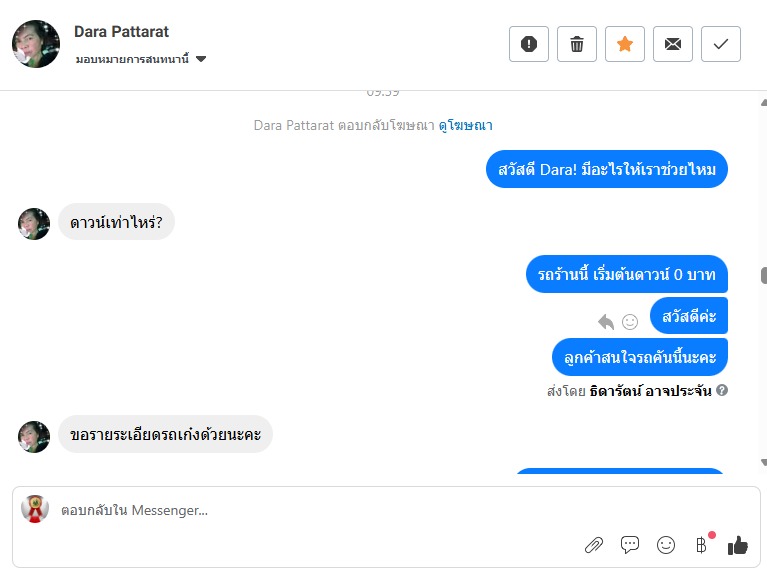Delete conversation using the trash icon

[x=577, y=44]
